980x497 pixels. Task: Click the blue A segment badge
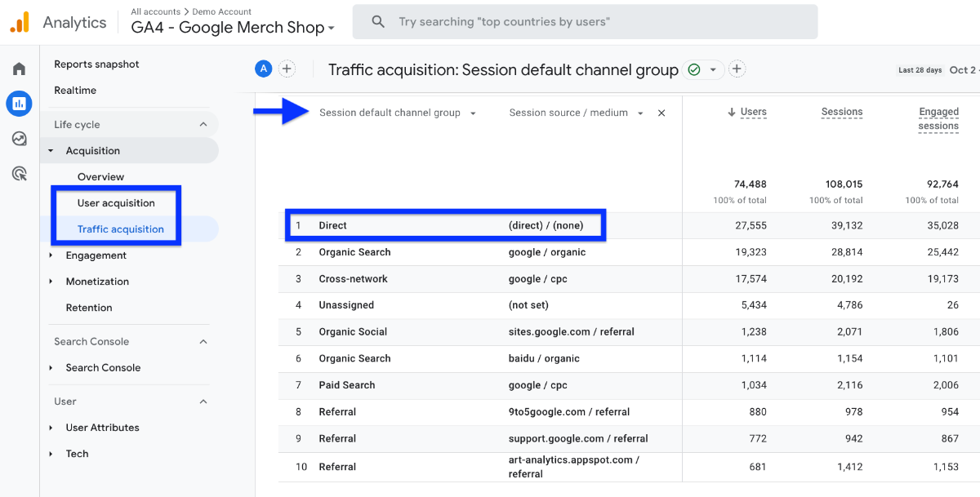(x=263, y=69)
